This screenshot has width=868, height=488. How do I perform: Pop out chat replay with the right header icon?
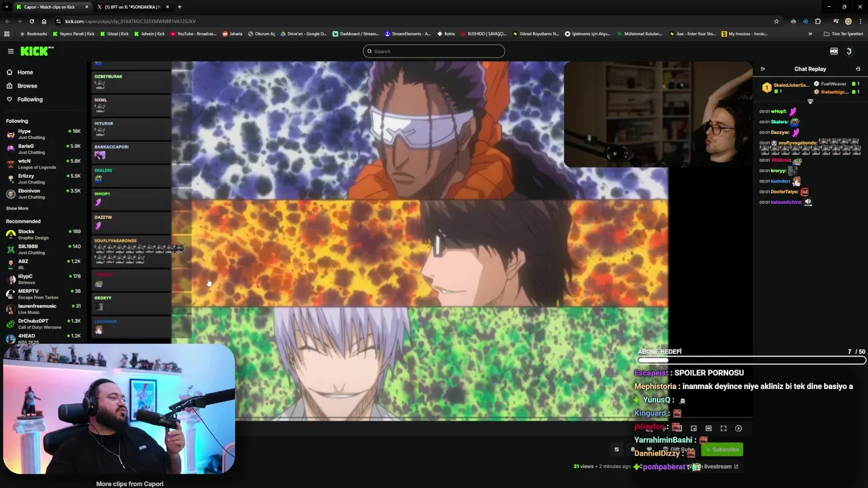(x=857, y=68)
